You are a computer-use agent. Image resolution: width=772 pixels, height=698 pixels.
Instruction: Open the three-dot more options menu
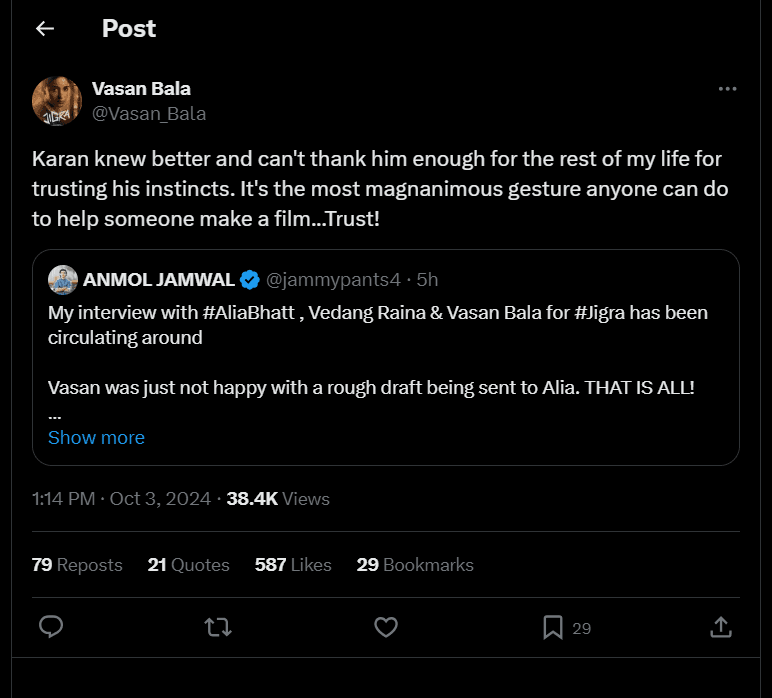click(x=727, y=89)
